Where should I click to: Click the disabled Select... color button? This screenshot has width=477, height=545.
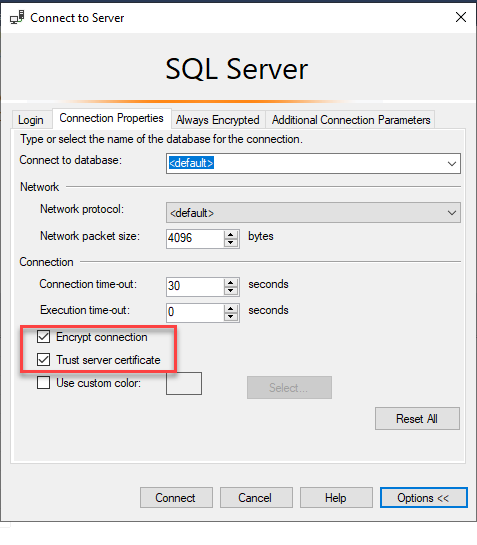pyautogui.click(x=289, y=388)
